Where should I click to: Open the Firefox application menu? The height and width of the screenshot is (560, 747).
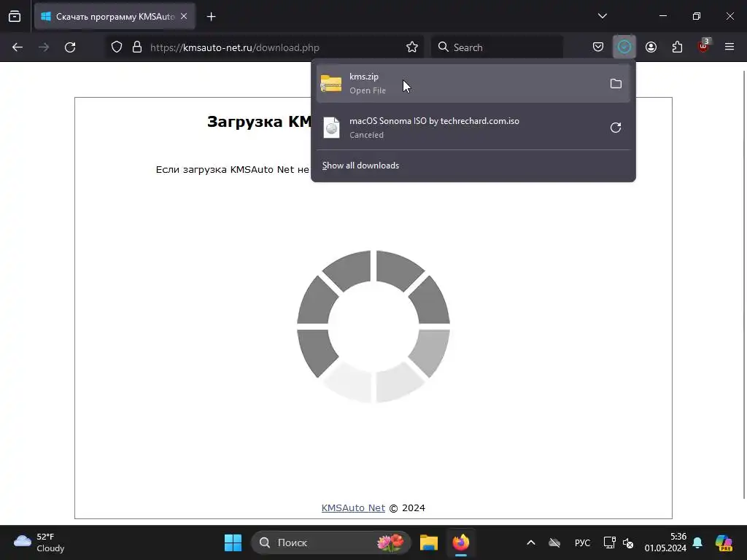point(729,47)
